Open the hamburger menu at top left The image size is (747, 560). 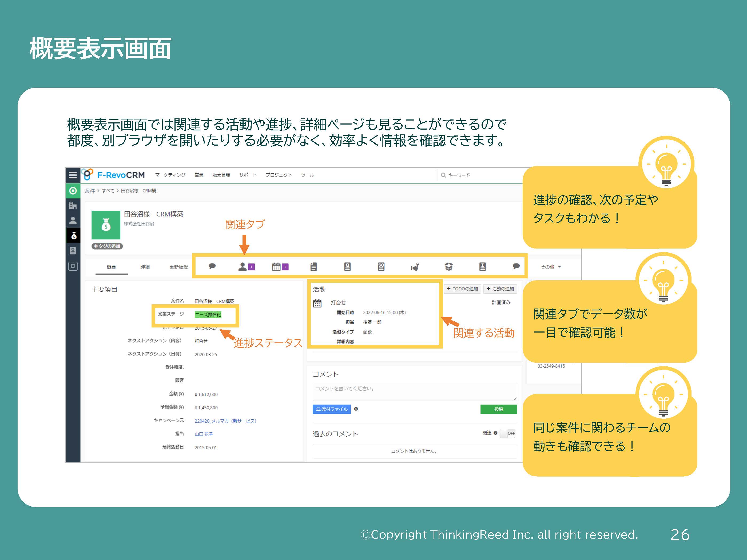[x=73, y=175]
